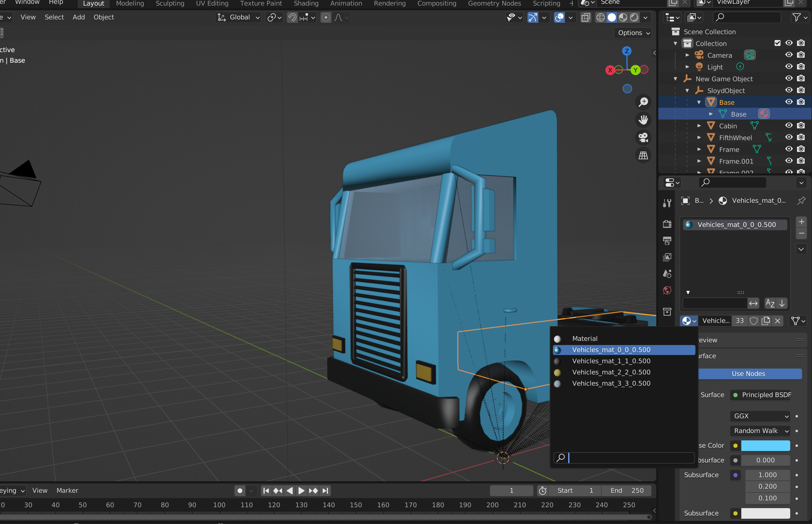The image size is (812, 524).
Task: Hide Cabin object in viewport
Action: pos(789,126)
